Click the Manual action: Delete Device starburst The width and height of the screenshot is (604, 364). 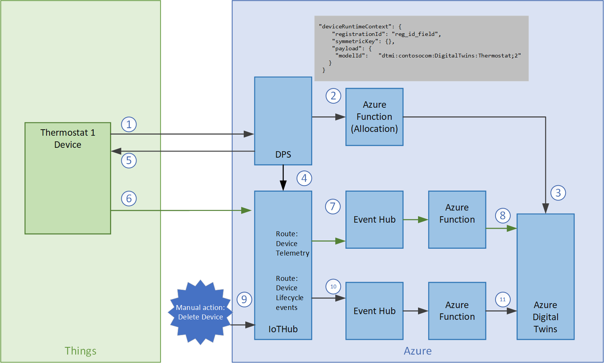click(200, 312)
